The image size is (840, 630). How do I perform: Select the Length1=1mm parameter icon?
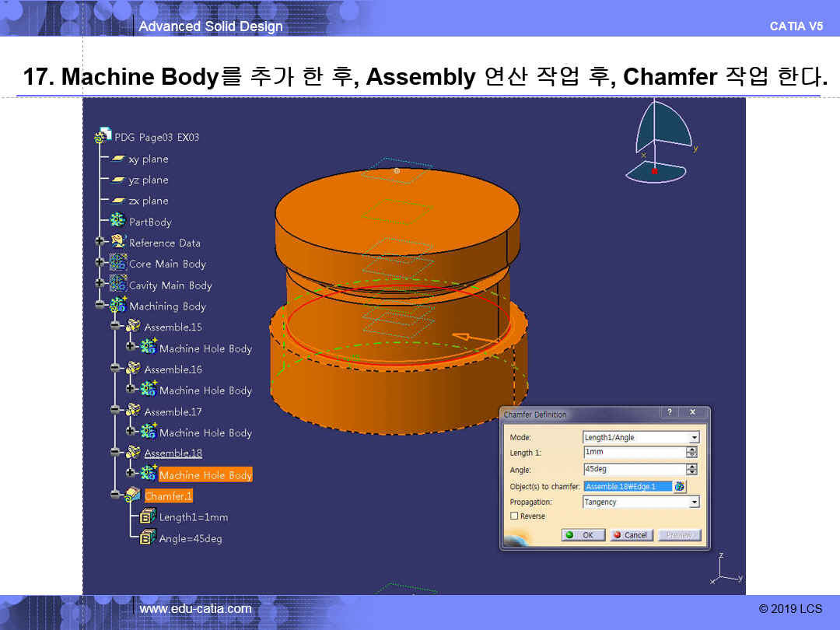pos(148,516)
